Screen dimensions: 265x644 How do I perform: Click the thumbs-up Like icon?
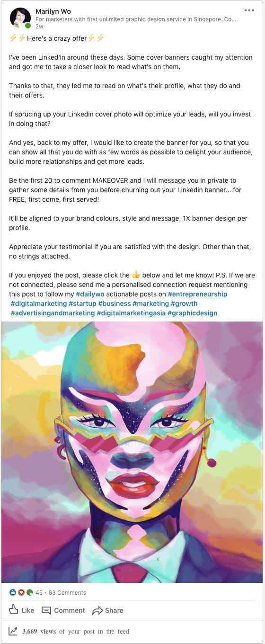coord(14,610)
